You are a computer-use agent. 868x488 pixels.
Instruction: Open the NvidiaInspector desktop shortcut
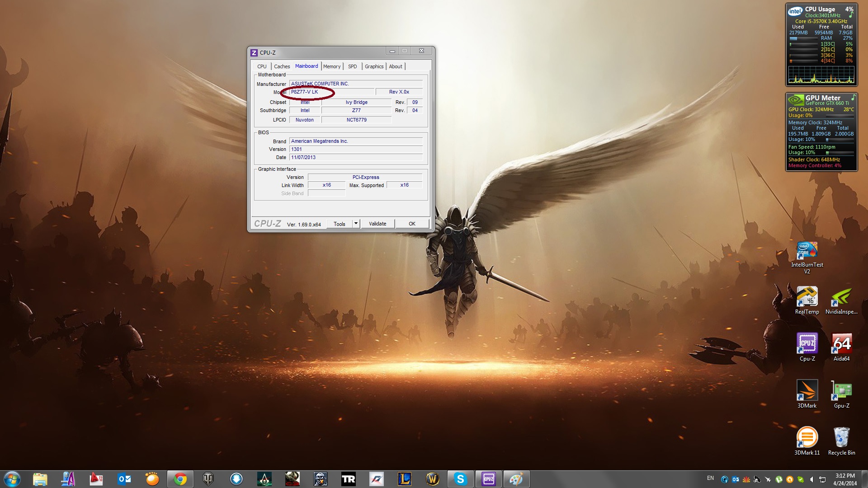tap(841, 300)
